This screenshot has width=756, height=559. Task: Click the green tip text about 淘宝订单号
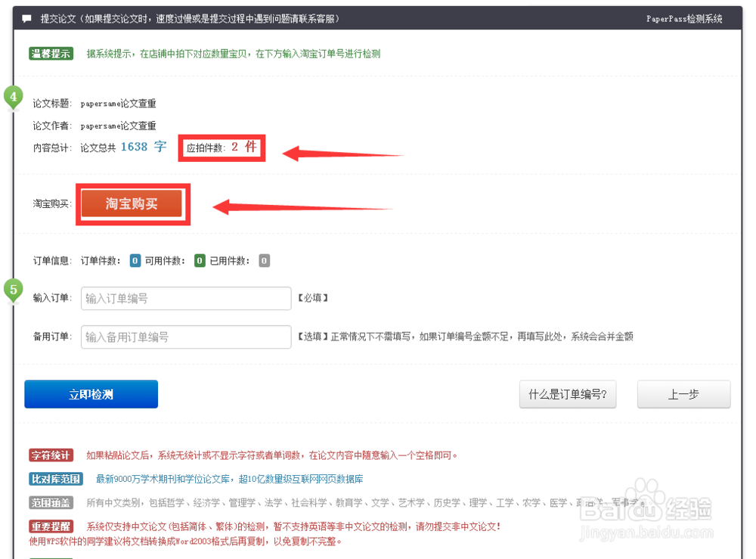click(234, 54)
